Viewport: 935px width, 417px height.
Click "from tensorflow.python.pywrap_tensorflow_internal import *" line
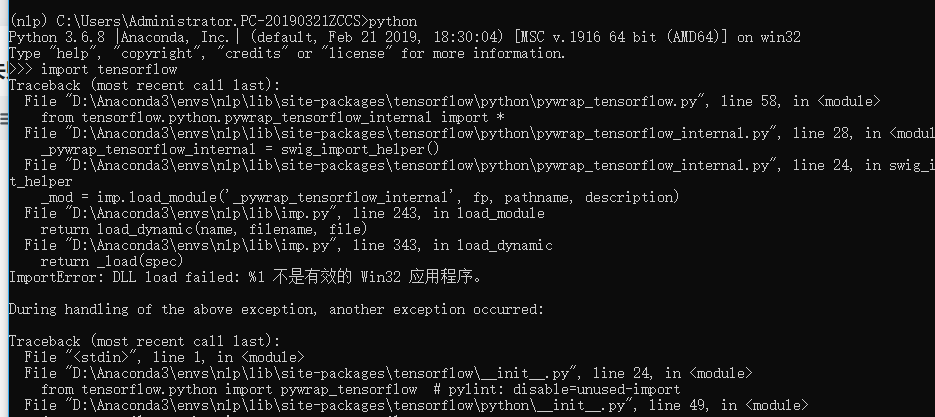point(272,118)
